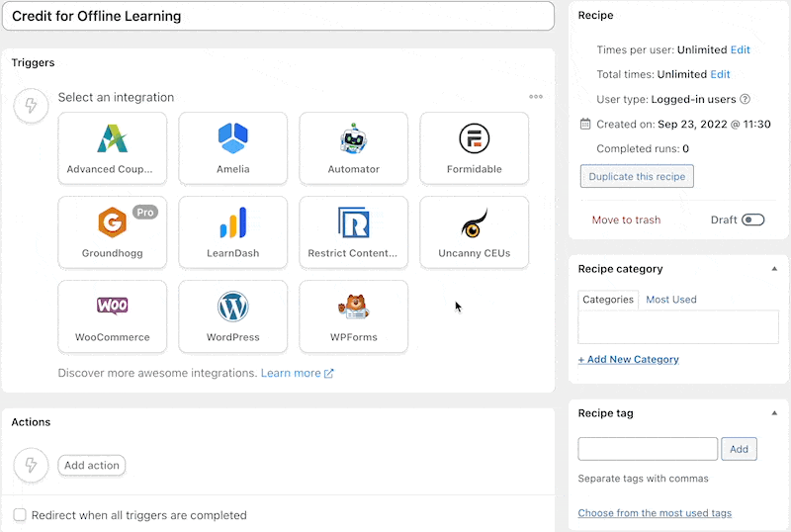Click 'Separate tags with commas' hint

click(643, 478)
